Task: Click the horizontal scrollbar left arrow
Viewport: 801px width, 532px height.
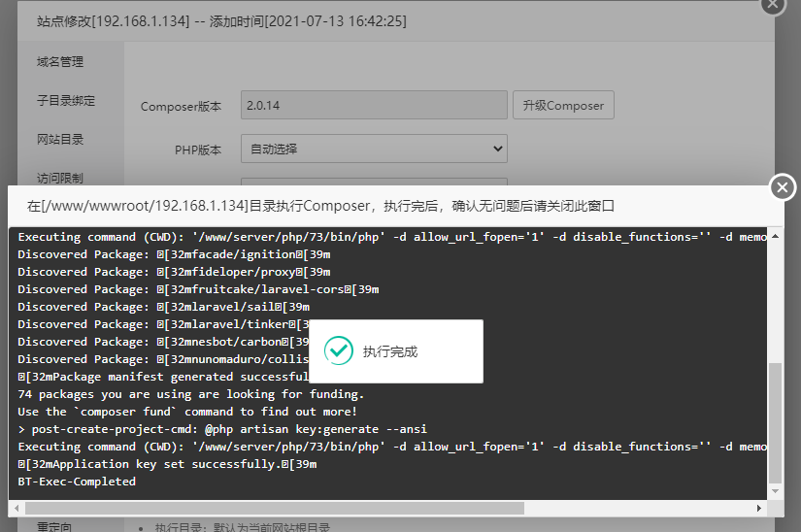Action: [x=17, y=508]
